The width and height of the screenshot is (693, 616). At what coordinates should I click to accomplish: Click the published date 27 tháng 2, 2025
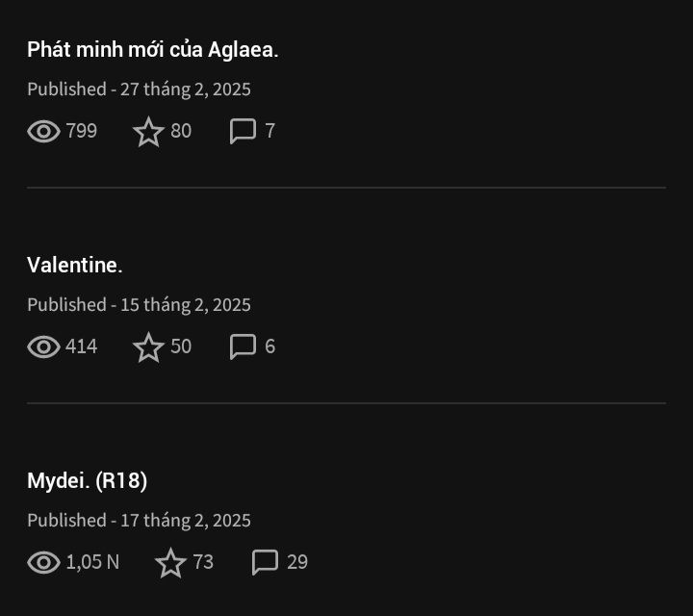(x=186, y=90)
